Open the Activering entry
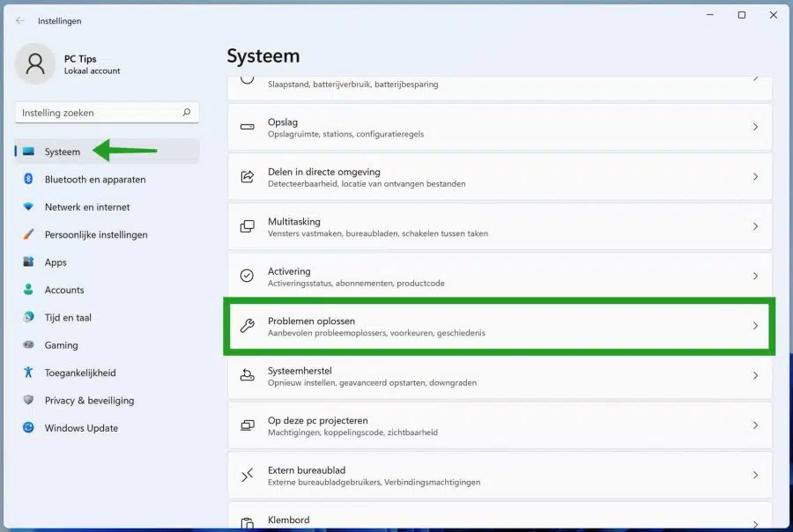793x532 pixels. click(x=500, y=276)
